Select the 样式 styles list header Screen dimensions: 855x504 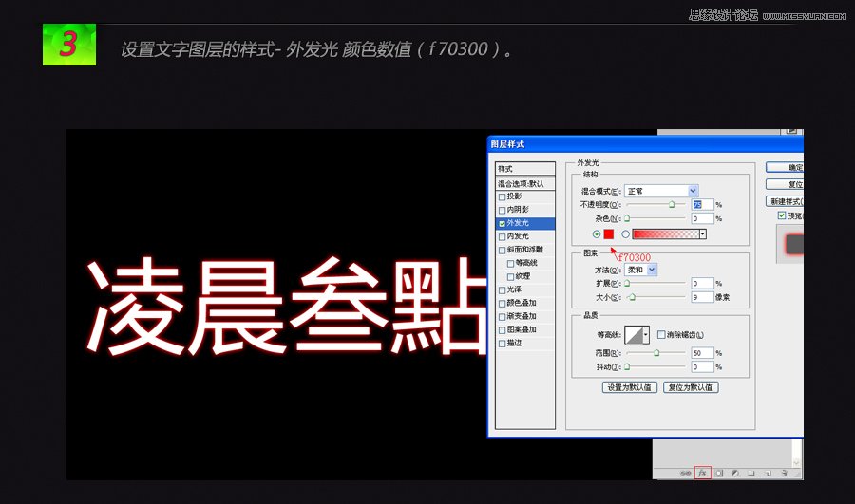[525, 168]
